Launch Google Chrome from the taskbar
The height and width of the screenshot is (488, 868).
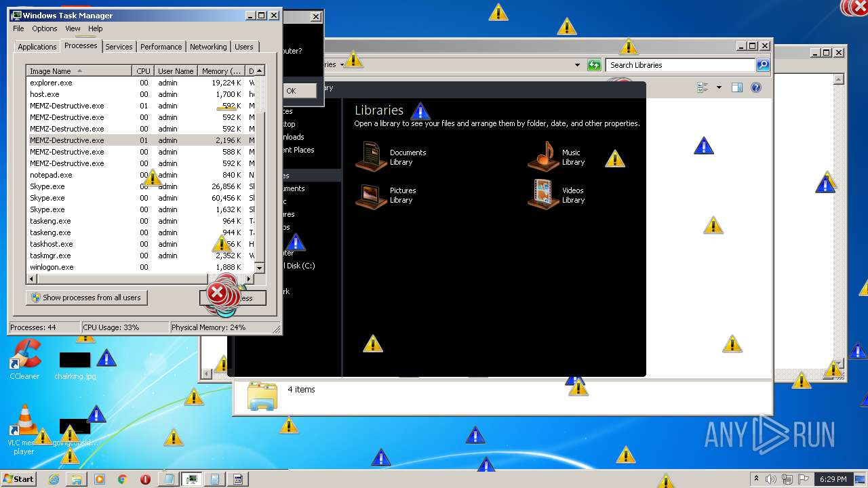(x=122, y=479)
